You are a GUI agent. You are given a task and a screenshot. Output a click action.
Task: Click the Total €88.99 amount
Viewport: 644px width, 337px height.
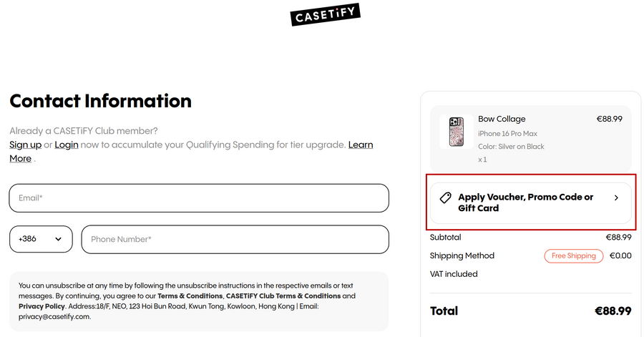tap(613, 311)
